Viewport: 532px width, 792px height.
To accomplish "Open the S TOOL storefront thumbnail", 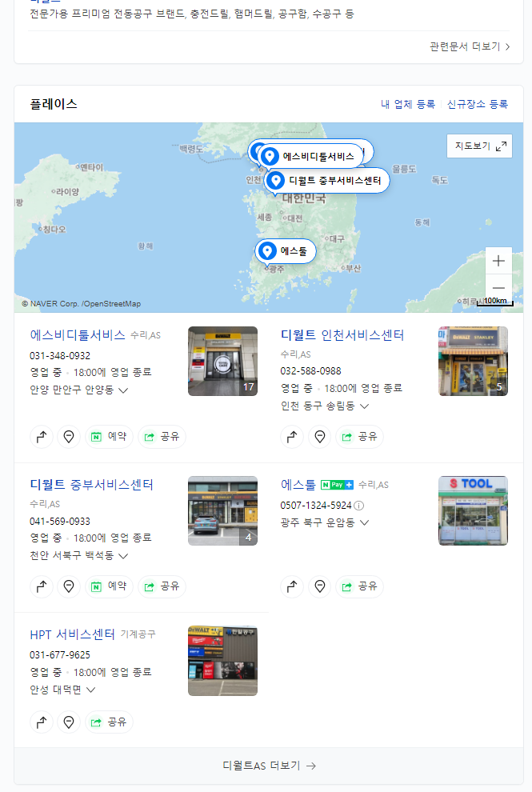I will click(x=473, y=510).
